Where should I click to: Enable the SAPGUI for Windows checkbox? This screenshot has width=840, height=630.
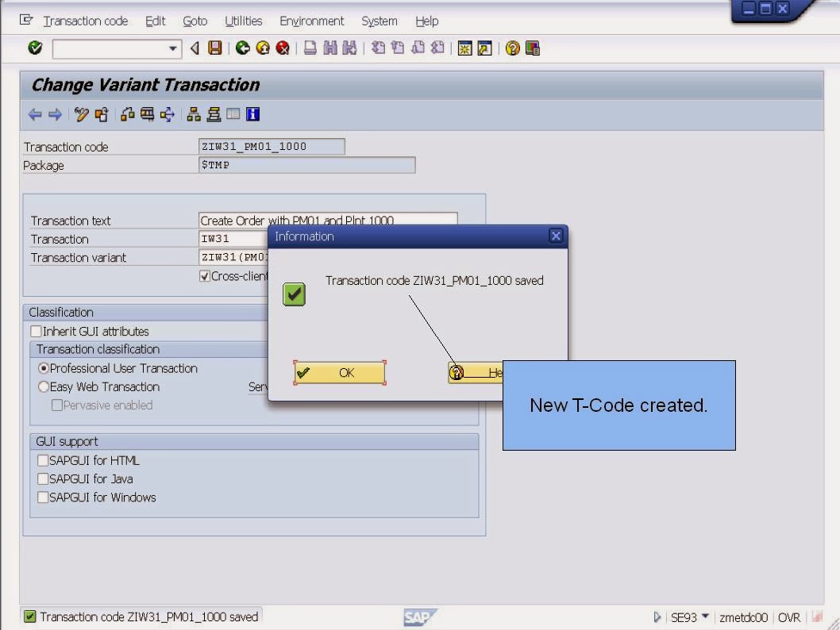point(42,497)
